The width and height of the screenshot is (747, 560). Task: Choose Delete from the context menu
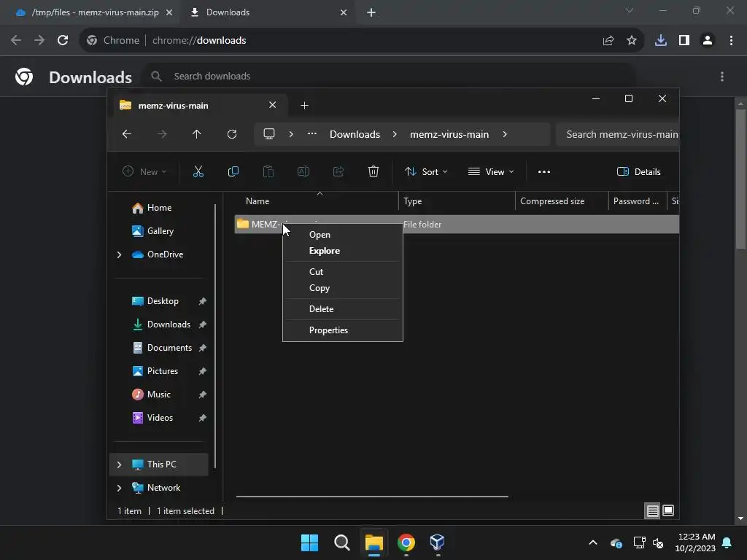pos(321,309)
